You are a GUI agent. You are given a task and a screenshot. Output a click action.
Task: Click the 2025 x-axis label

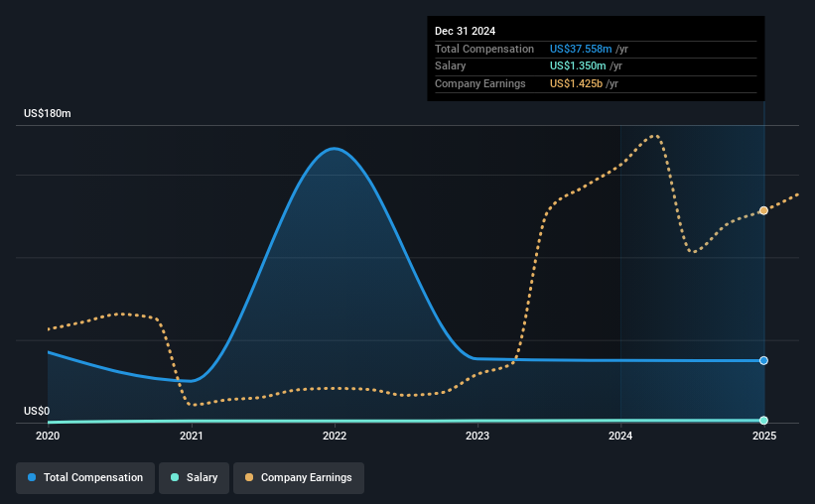pyautogui.click(x=764, y=436)
